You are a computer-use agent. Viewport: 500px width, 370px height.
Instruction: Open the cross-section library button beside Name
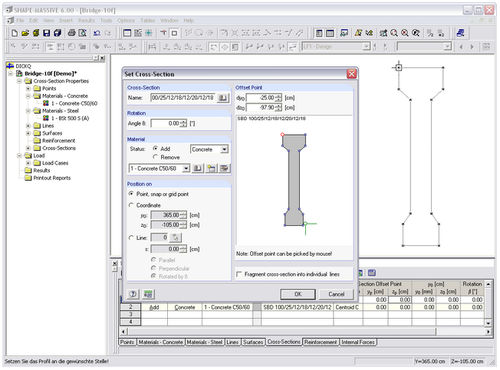click(x=223, y=98)
